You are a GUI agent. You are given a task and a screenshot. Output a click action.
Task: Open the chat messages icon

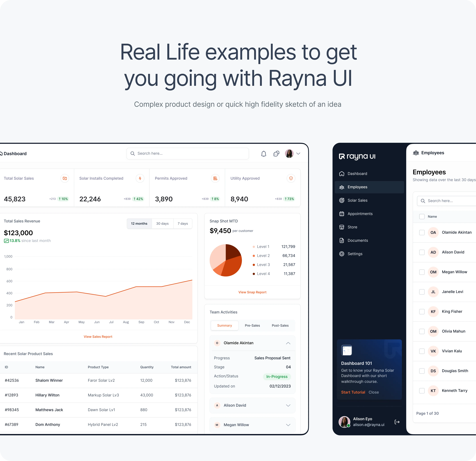click(x=276, y=154)
